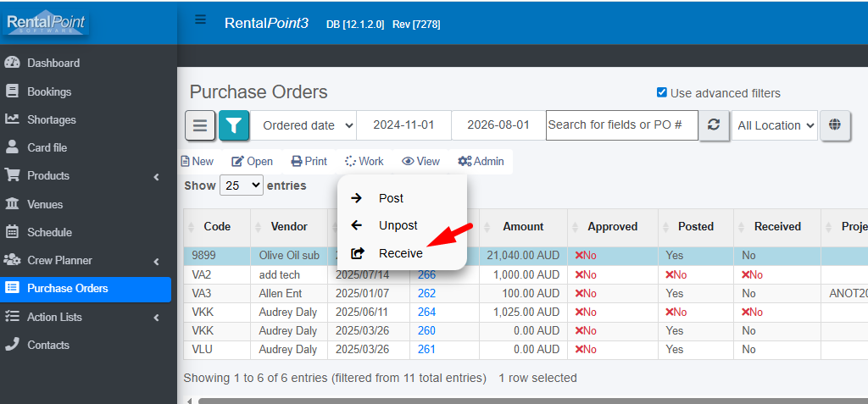
Task: Sort table by Code column
Action: coord(217,227)
